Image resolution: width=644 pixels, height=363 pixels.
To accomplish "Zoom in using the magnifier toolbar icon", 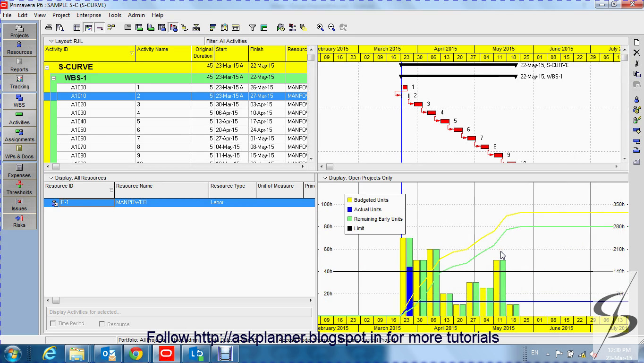I will (321, 27).
